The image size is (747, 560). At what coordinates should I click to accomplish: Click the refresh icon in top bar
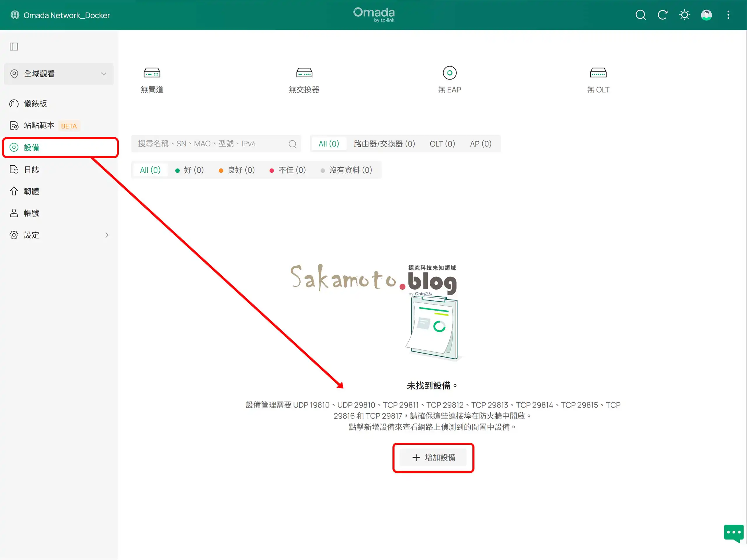tap(662, 15)
